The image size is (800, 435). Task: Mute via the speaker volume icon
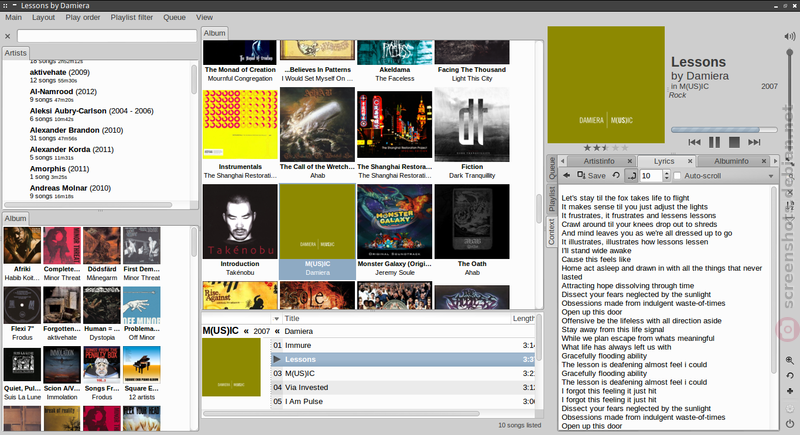(x=790, y=36)
